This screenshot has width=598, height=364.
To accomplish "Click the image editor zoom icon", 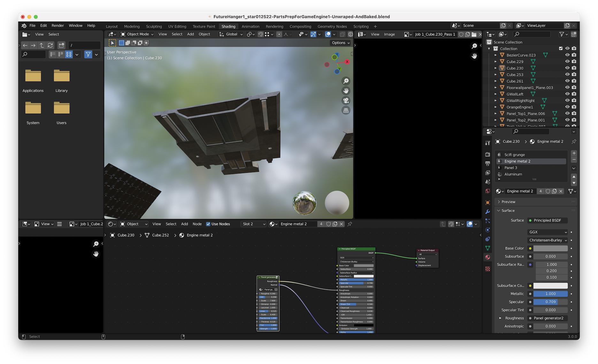I will 474,46.
